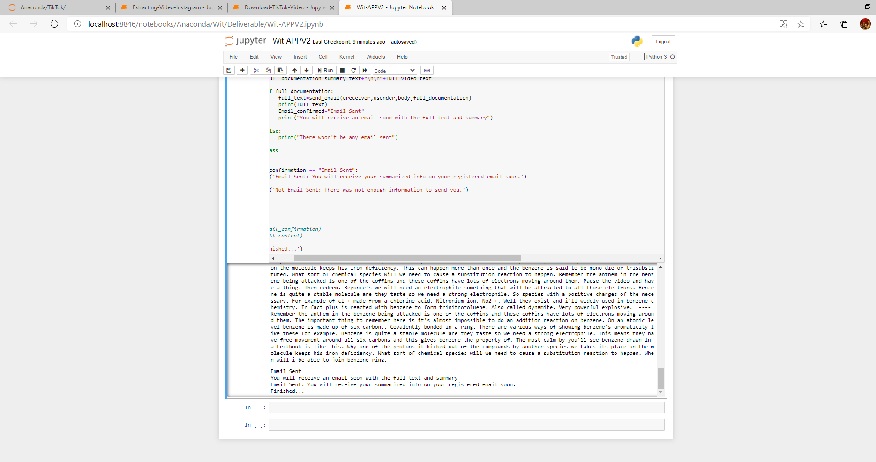The image size is (876, 462).
Task: Go forward in browser history
Action: tap(34, 24)
